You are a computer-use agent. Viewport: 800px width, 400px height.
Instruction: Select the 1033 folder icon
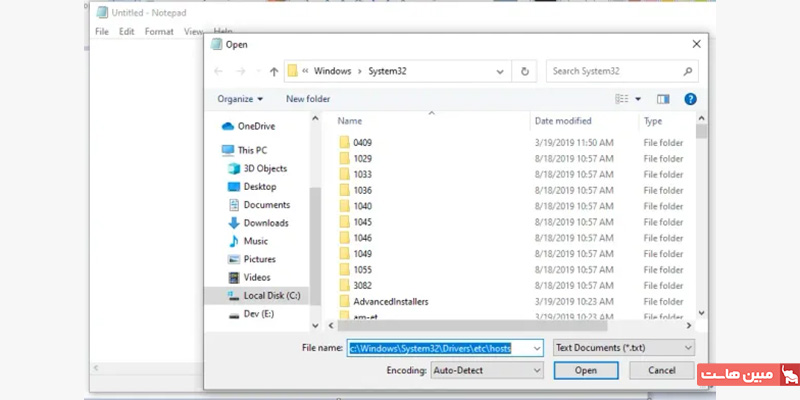click(x=345, y=174)
